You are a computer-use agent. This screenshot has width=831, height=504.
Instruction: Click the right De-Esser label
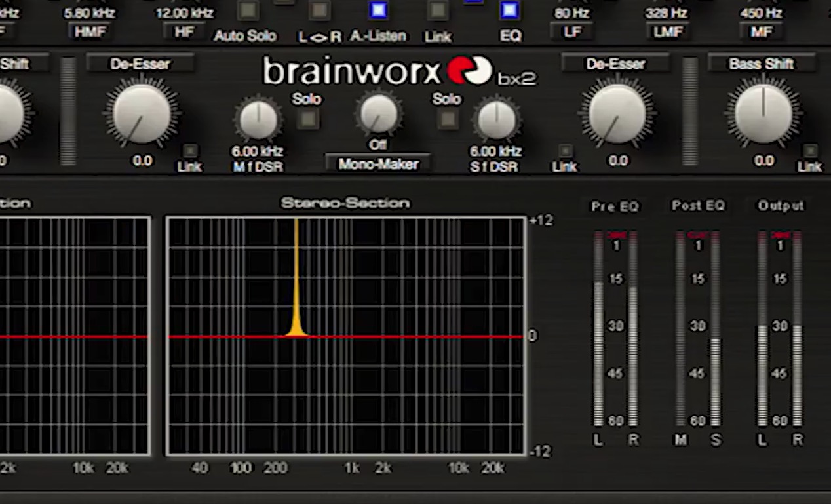615,64
